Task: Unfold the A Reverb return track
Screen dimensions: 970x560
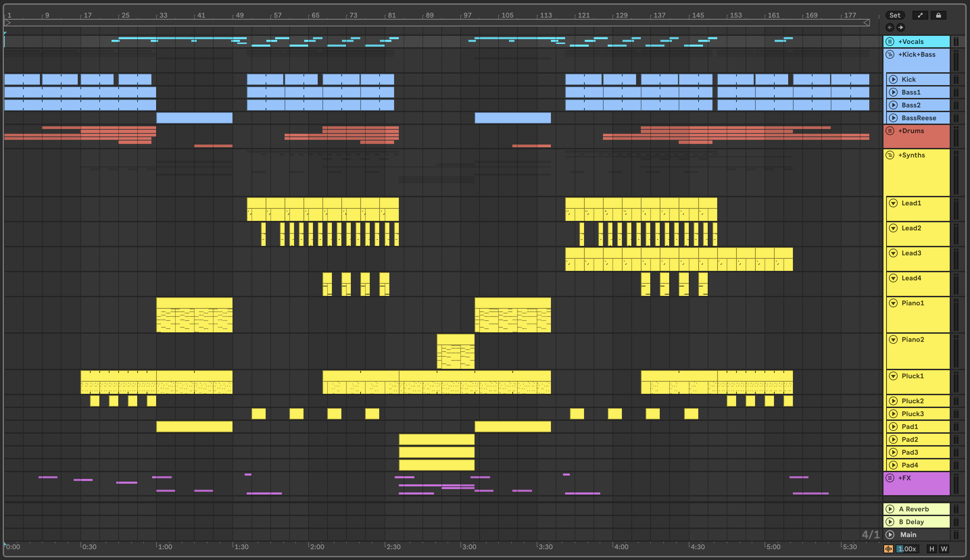Action: (x=890, y=509)
